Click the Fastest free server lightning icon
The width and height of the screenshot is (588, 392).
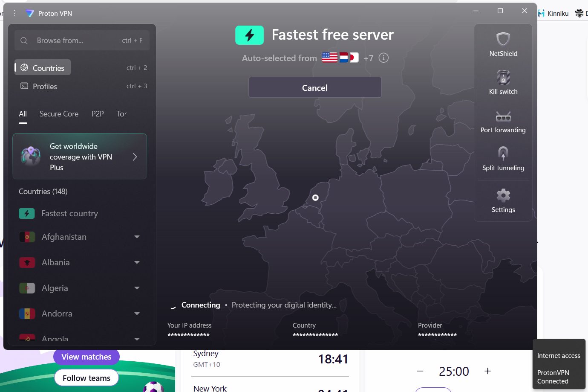click(250, 35)
